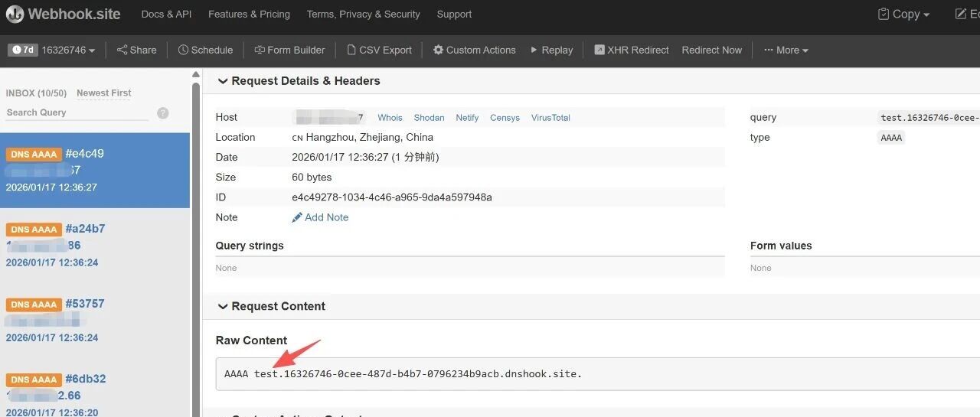Open the Docs & API menu item

click(x=166, y=14)
